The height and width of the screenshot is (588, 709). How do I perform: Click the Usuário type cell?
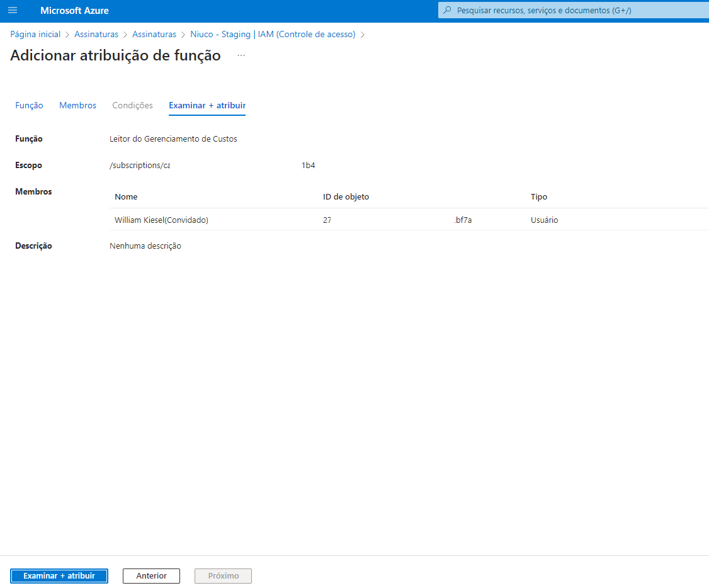545,220
